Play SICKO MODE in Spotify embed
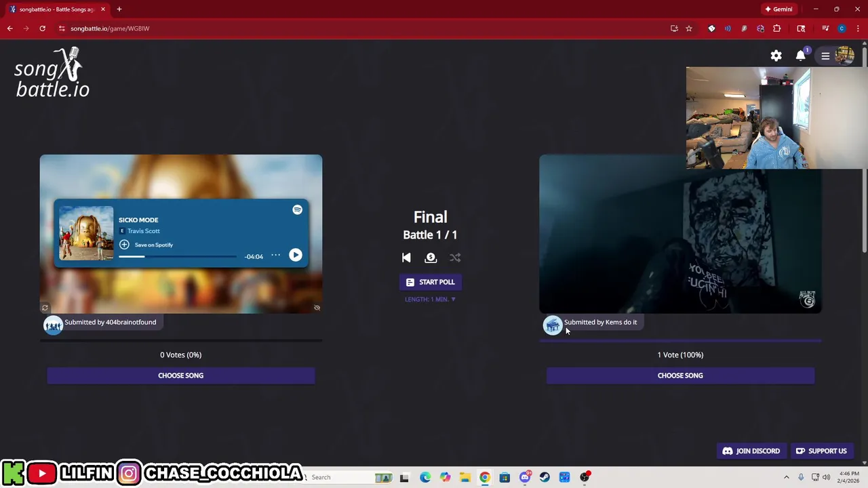 295,255
